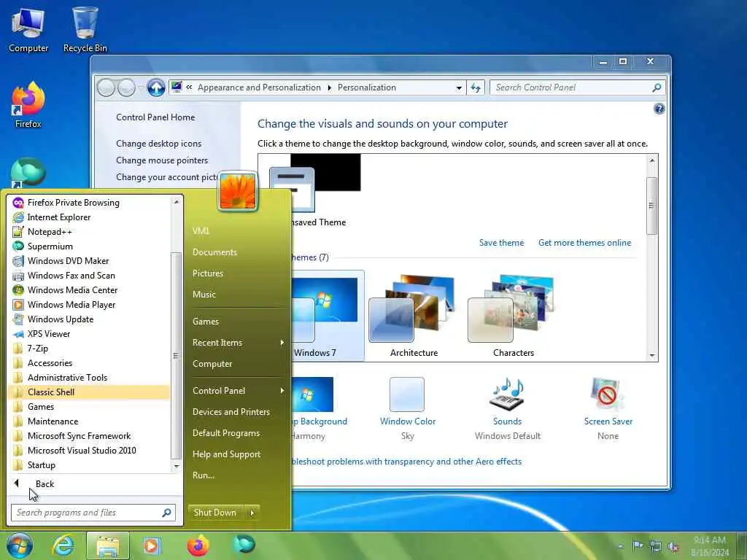This screenshot has width=747, height=560.
Task: Select the Architecture theme
Action: pos(414,316)
